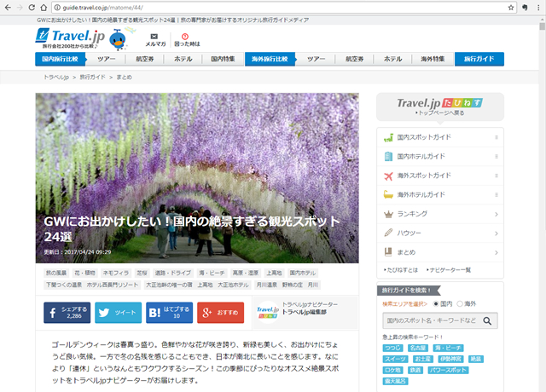Expand the ランキング sidebar item

point(439,214)
